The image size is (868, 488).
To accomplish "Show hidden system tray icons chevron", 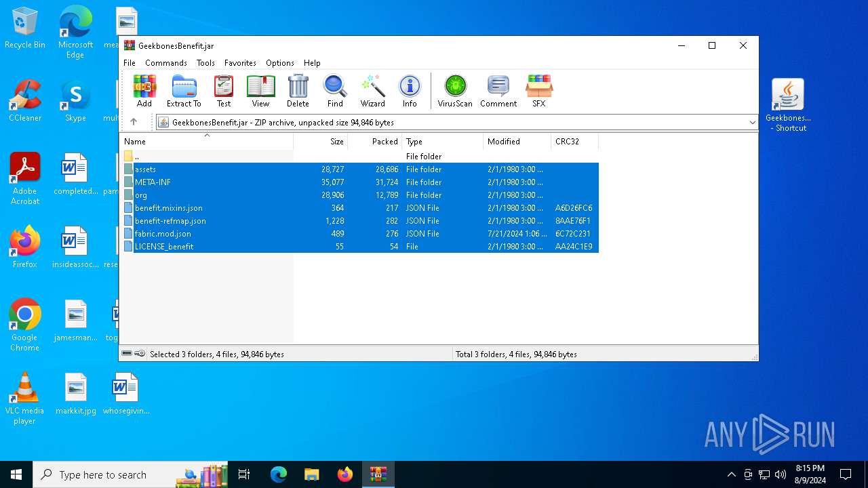I will [x=731, y=474].
